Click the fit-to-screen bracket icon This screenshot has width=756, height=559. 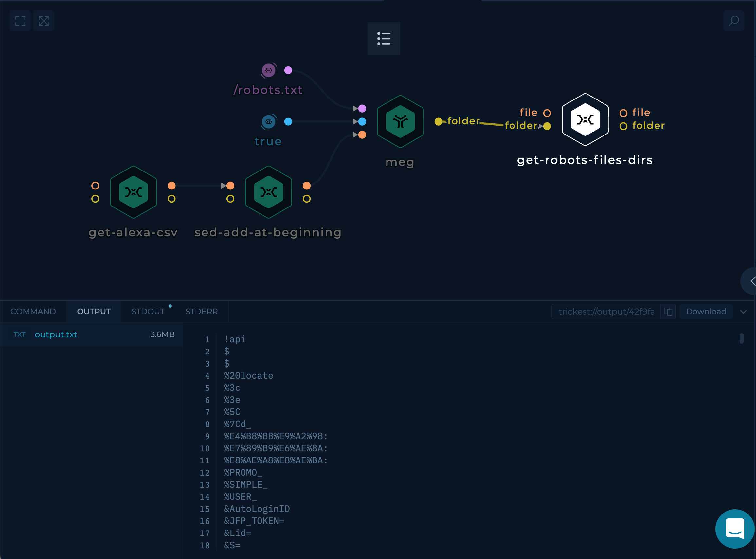pos(20,21)
